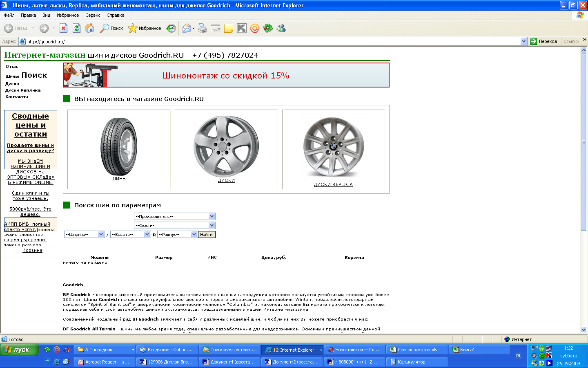Launch Internet Explorer quick launch icon

[57, 362]
